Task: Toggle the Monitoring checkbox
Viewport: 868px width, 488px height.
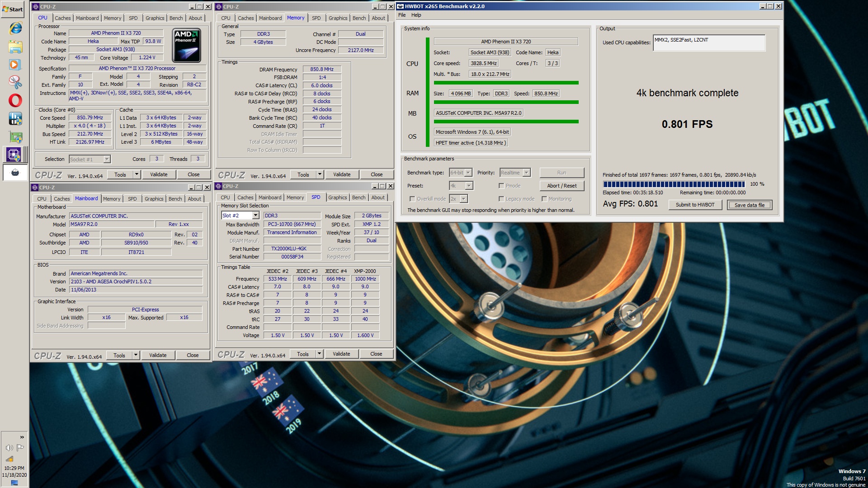Action: pyautogui.click(x=544, y=199)
